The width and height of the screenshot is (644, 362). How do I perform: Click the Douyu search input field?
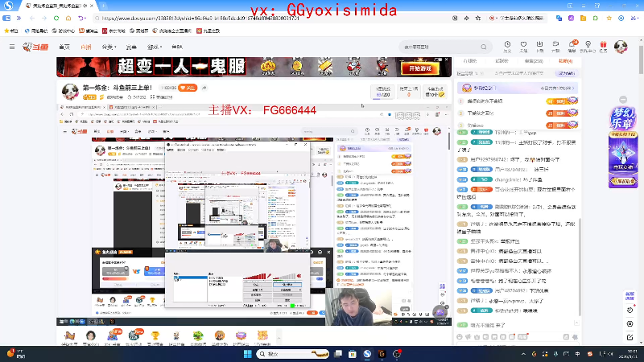(440, 47)
